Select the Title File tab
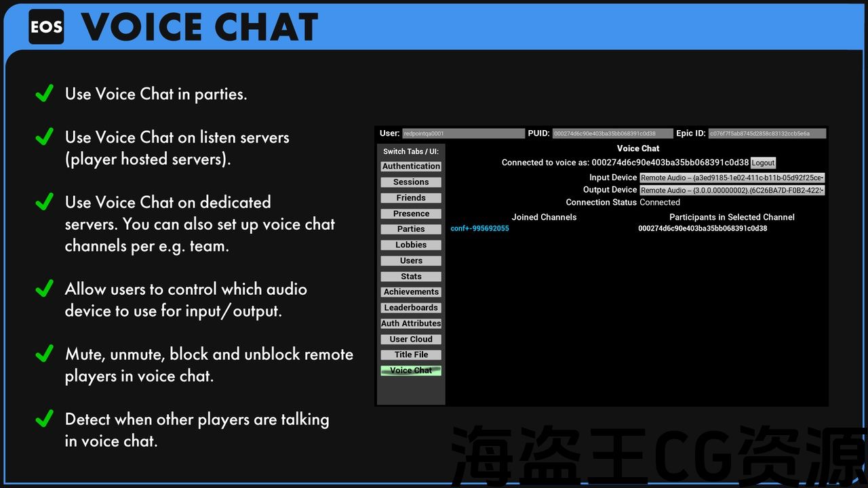The image size is (868, 488). (411, 354)
